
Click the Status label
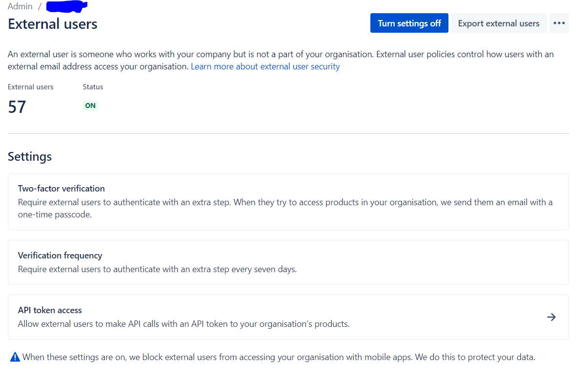click(93, 87)
